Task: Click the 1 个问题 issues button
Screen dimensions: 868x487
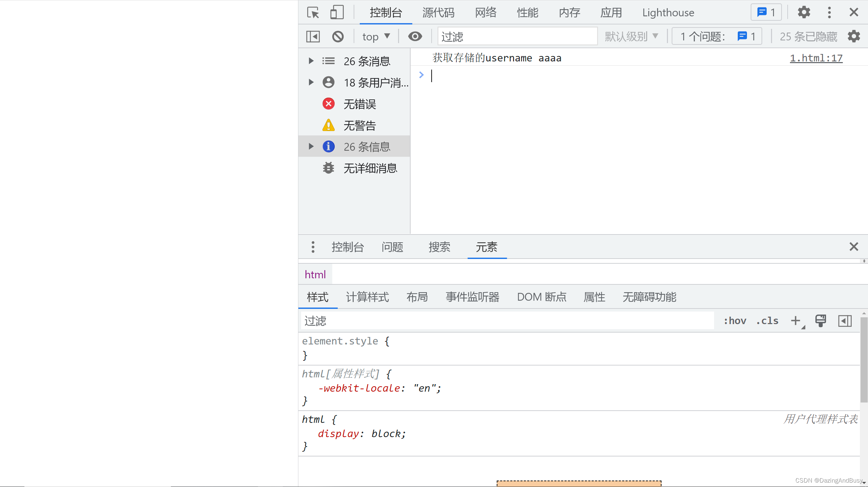Action: point(717,36)
